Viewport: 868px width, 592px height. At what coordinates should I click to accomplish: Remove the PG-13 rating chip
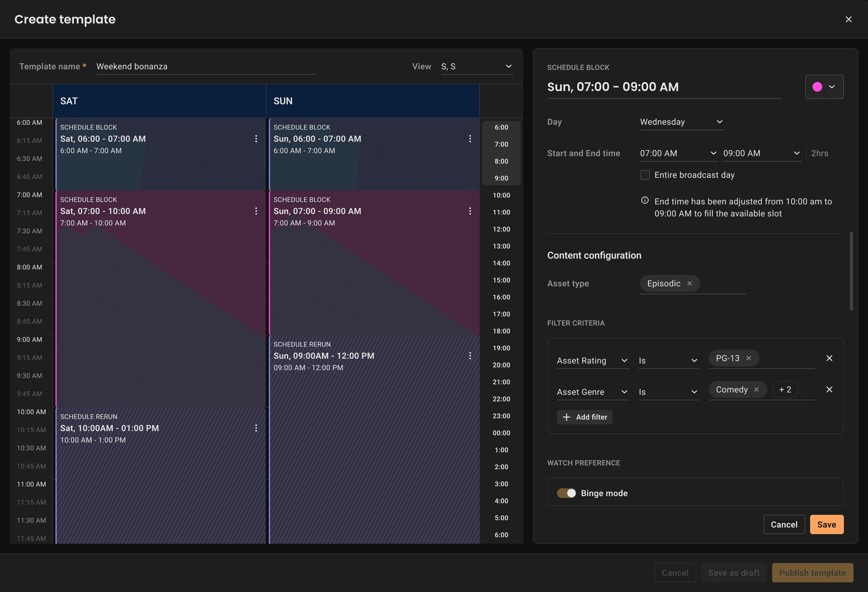(x=748, y=358)
